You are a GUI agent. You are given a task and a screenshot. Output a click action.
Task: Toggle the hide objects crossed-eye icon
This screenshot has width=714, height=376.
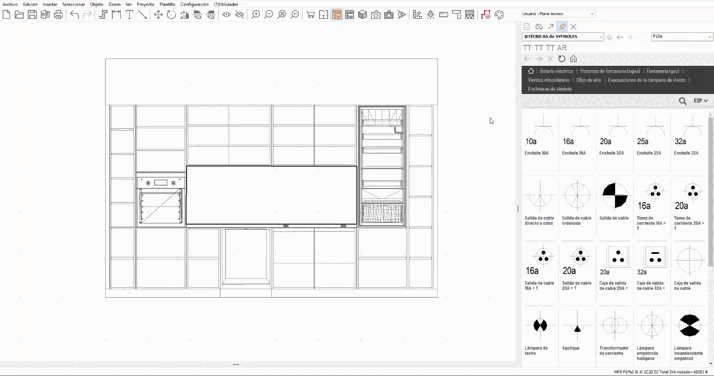240,15
